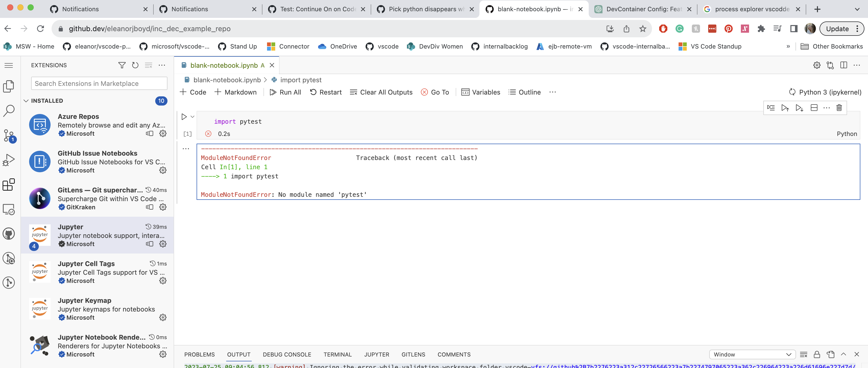This screenshot has height=368, width=868.
Task: Delete the import pytest cell with trash icon
Action: click(x=839, y=108)
